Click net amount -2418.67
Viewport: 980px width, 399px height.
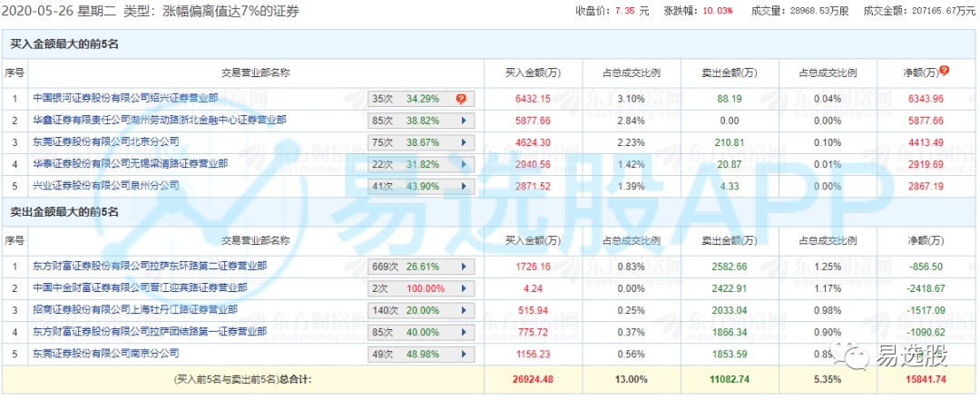[924, 288]
